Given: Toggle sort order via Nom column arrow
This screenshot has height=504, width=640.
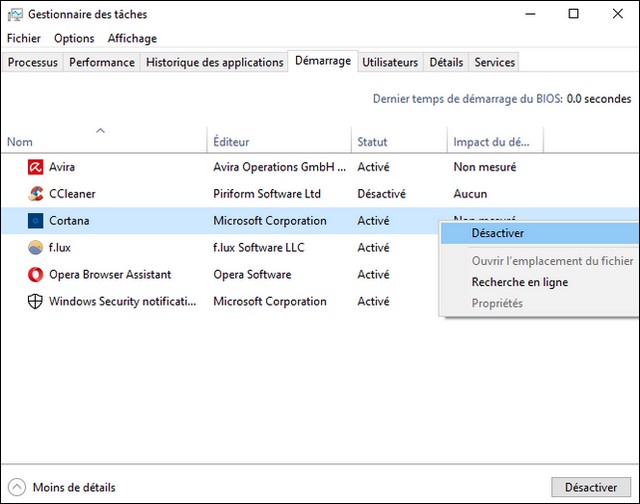Looking at the screenshot, I should click(x=100, y=131).
